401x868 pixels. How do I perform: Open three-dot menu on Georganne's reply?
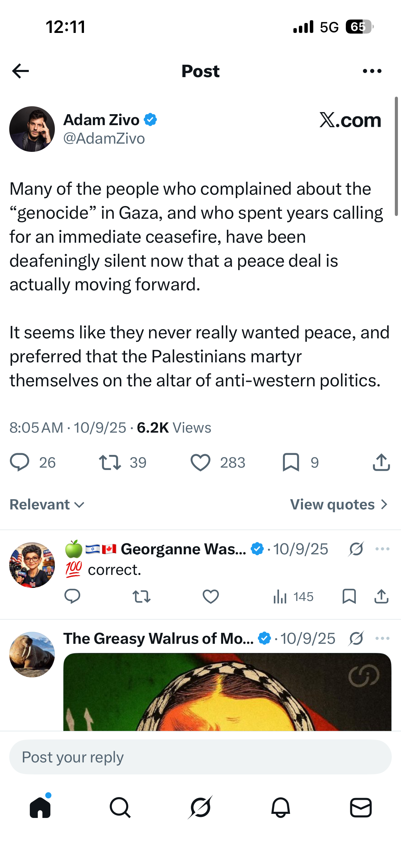click(x=382, y=549)
